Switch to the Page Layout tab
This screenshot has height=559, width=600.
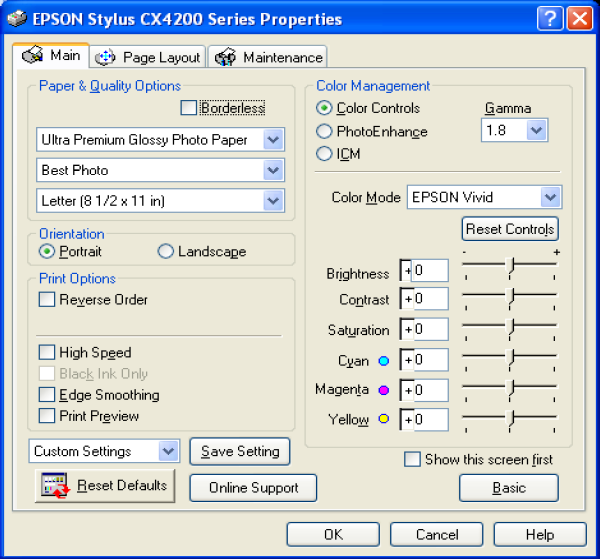[148, 57]
